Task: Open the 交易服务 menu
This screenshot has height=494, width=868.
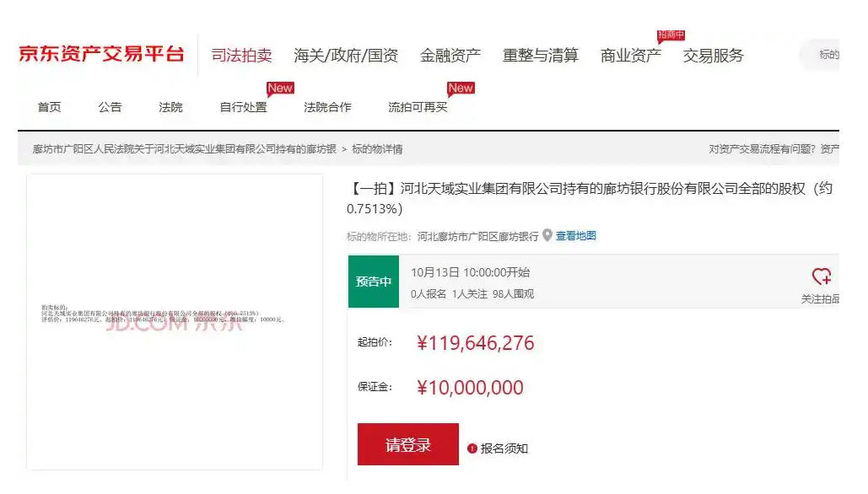Action: point(713,56)
